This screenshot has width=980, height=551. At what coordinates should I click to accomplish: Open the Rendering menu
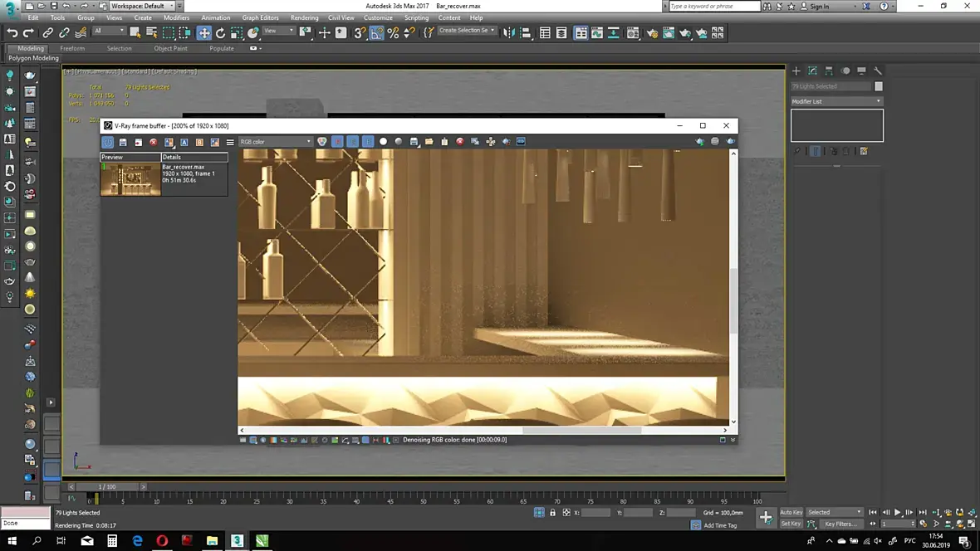coord(304,17)
